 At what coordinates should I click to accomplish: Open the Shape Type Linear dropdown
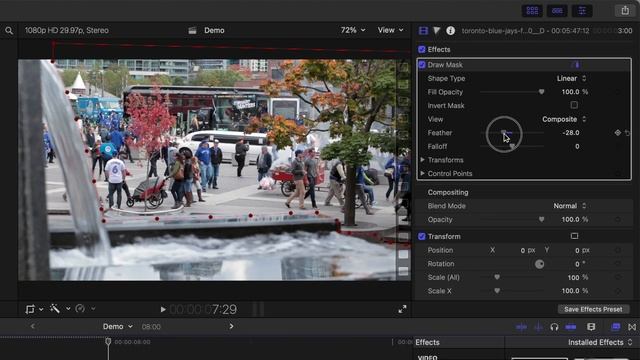click(571, 78)
